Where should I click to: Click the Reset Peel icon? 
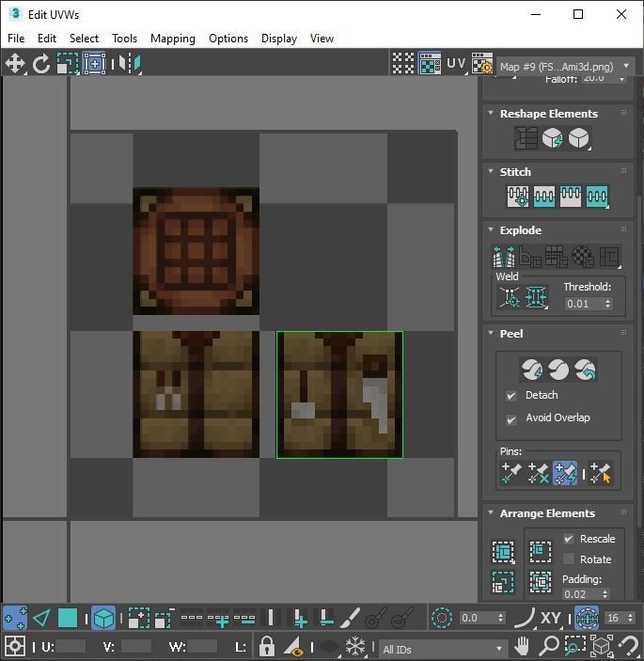coord(585,370)
